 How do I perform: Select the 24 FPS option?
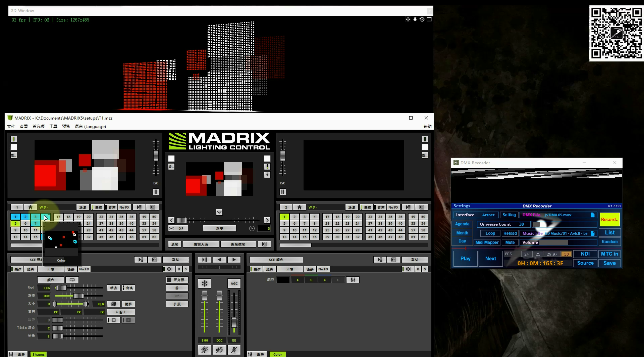pyautogui.click(x=527, y=254)
